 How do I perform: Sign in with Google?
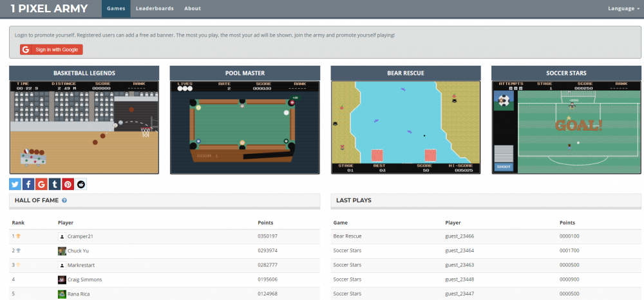coord(52,50)
